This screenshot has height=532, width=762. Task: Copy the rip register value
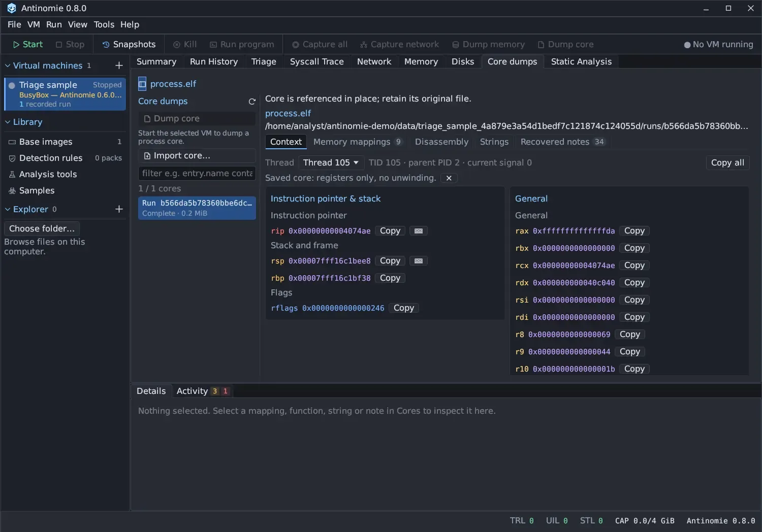click(390, 231)
